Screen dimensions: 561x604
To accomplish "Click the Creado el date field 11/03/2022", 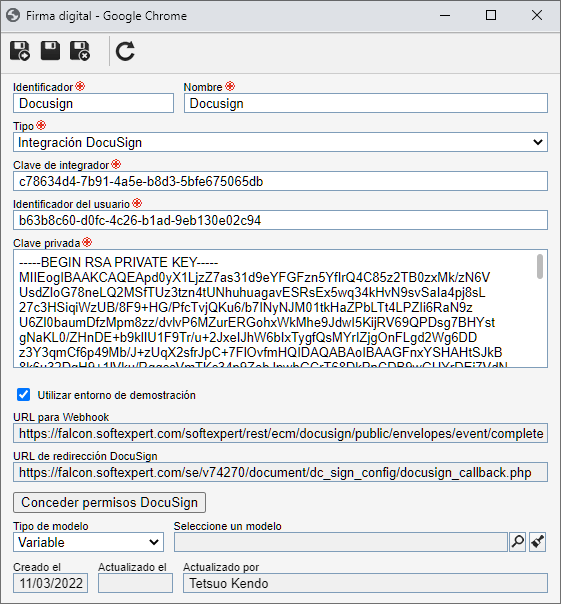I will (x=50, y=583).
